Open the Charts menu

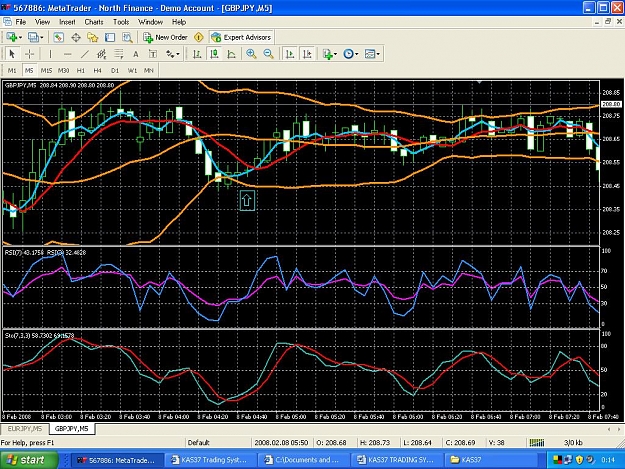click(94, 22)
